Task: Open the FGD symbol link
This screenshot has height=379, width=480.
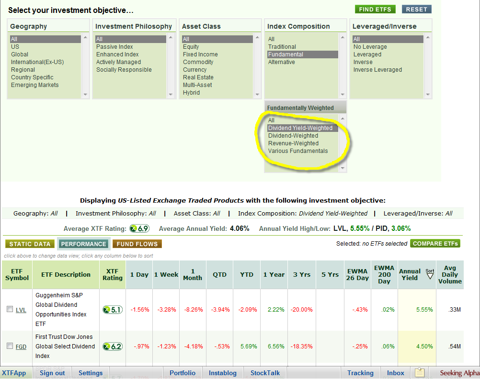Action: click(21, 347)
